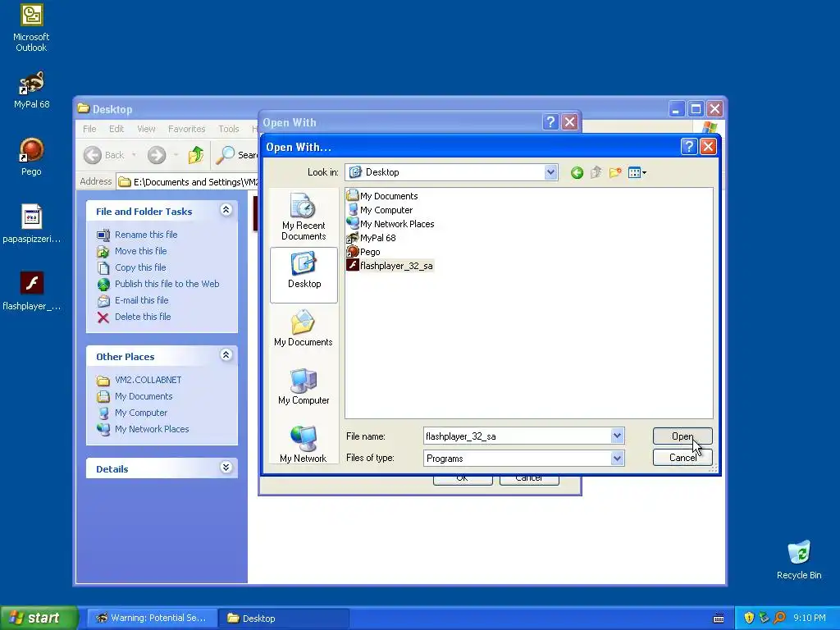The height and width of the screenshot is (630, 840).
Task: Open My Recent Documents in places bar
Action: coord(304,217)
